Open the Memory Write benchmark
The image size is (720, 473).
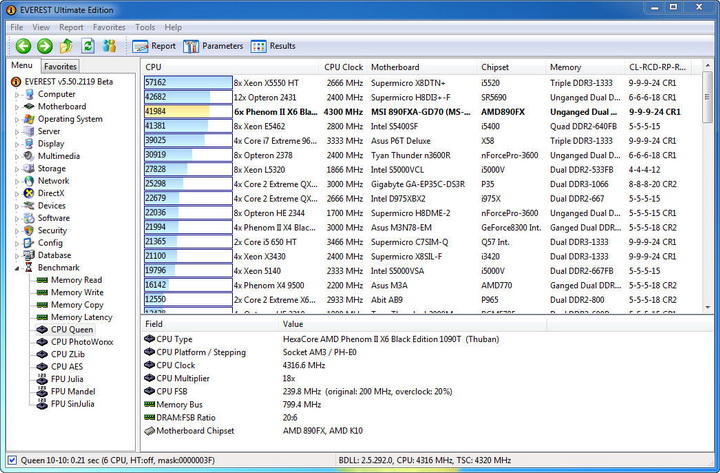(x=77, y=292)
